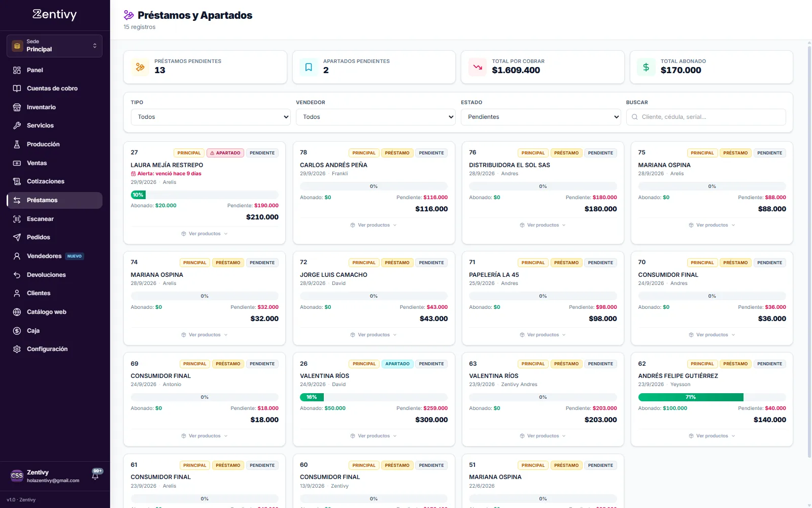Go to Préstamos in the sidebar
Screen dimensions: 812x508
(x=54, y=200)
